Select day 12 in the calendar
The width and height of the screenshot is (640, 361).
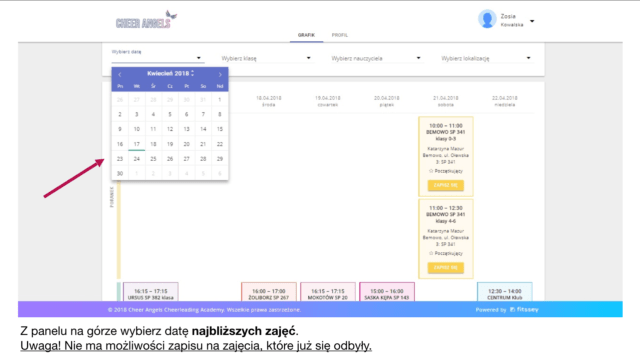170,129
